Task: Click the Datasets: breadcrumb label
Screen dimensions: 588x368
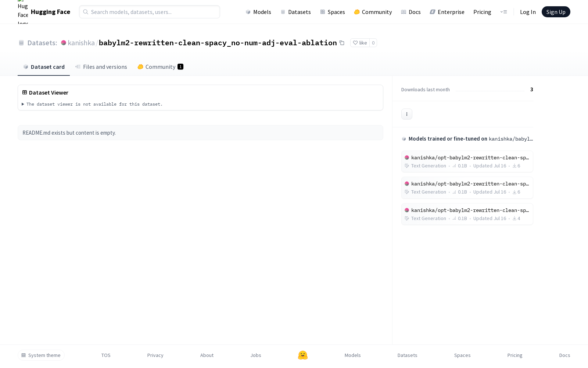Action: tap(42, 43)
